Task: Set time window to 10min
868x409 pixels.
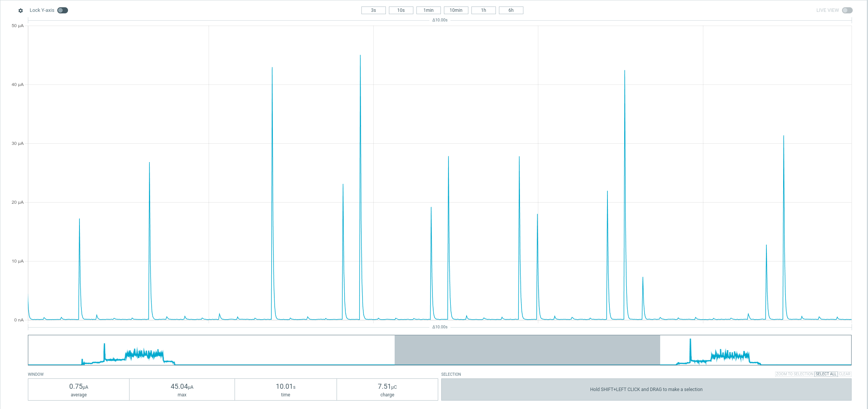Action: pos(456,10)
